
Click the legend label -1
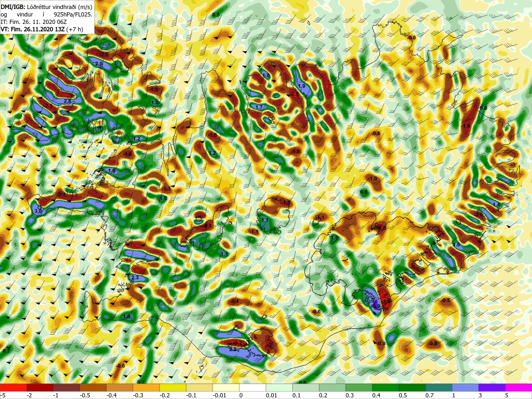56,395
